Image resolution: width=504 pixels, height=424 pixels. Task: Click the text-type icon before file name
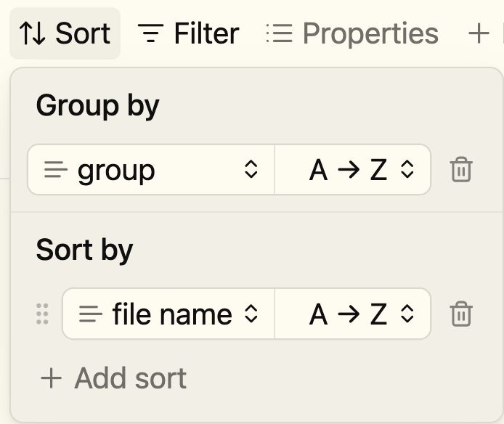91,314
